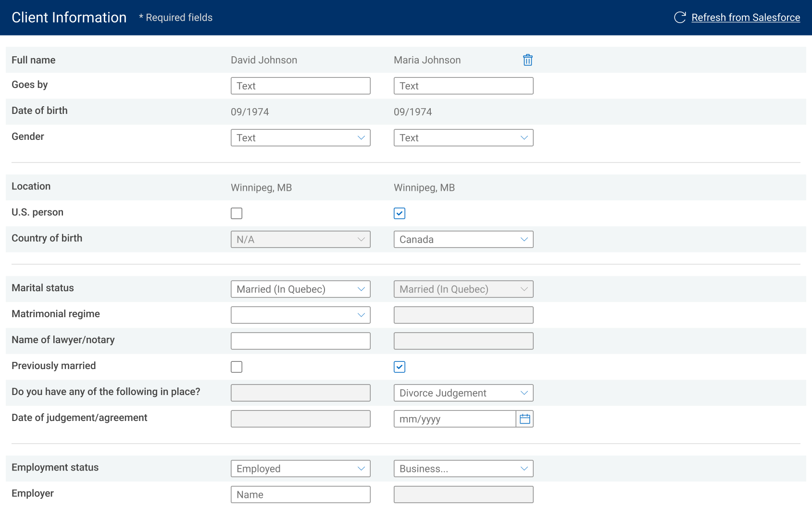Click the Employer label
Screen dimensions: 812x519
(33, 494)
